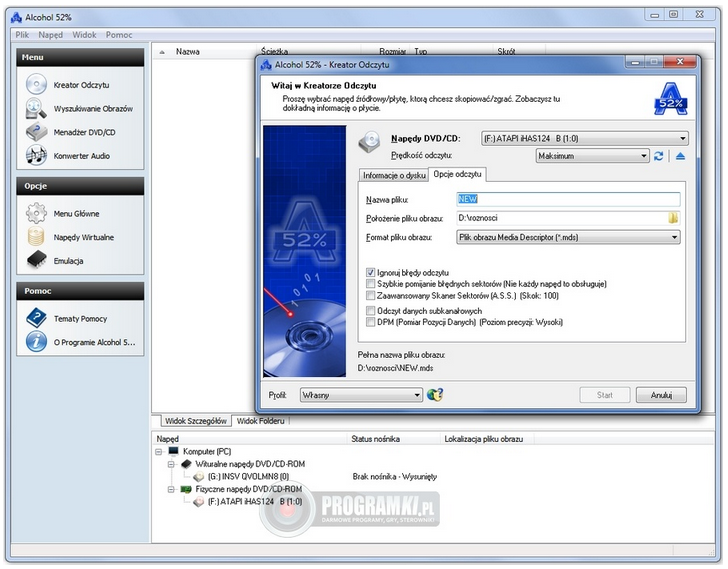Select Komputer (PC) node icon
The image size is (728, 569).
pyautogui.click(x=174, y=451)
